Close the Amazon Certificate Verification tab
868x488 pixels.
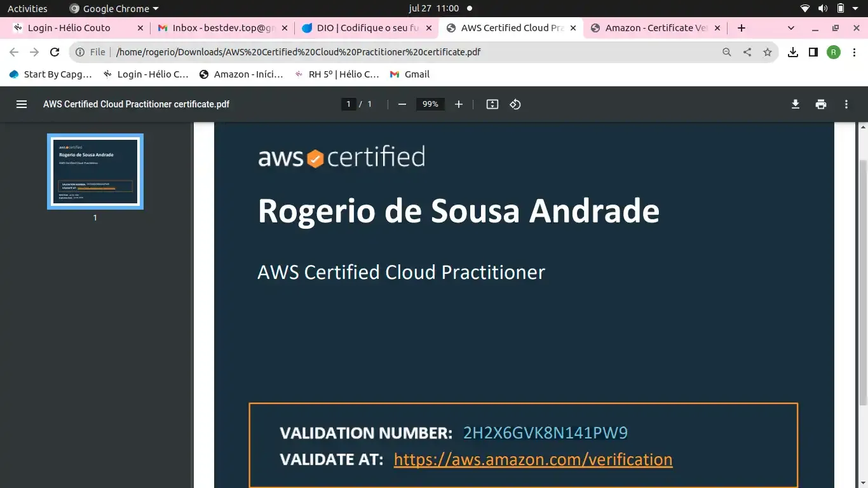click(x=717, y=28)
